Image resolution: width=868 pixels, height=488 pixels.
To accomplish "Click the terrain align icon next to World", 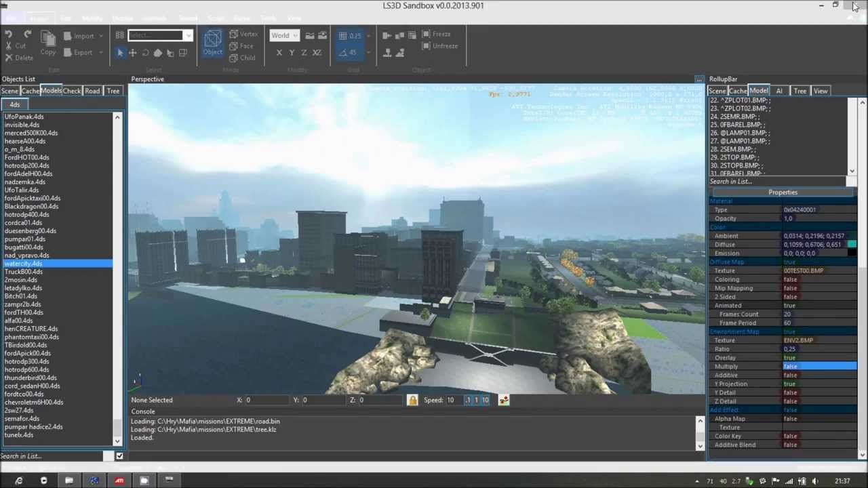I will (x=310, y=35).
